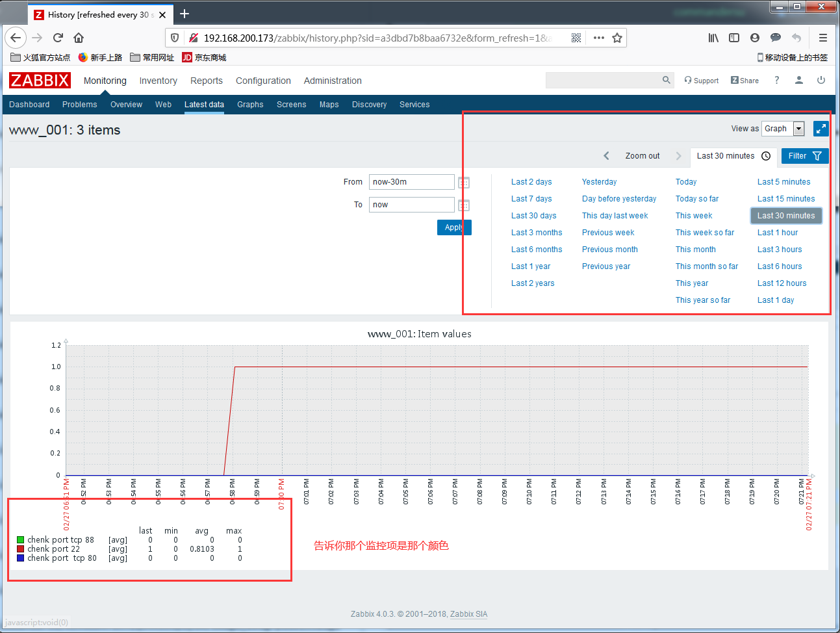
Task: Switch to the Graphs submenu tab
Action: [250, 105]
